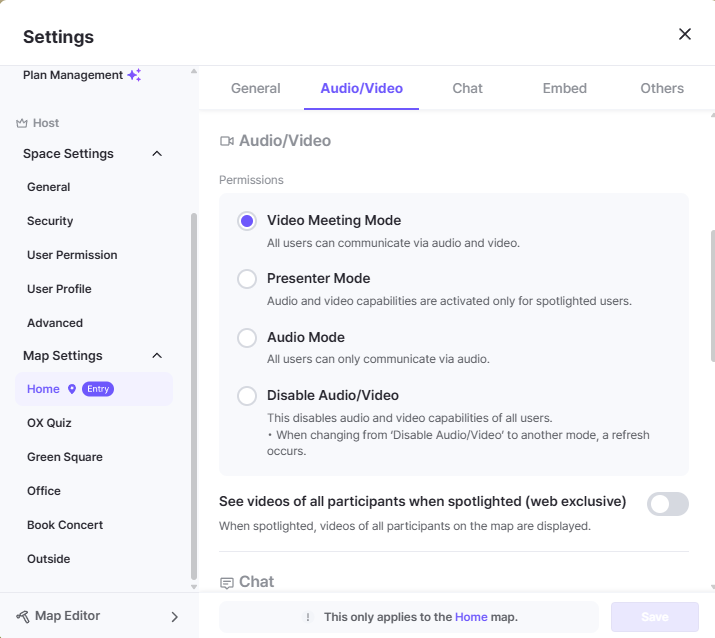The image size is (715, 638).
Task: Collapse the Space Settings section
Action: point(157,154)
